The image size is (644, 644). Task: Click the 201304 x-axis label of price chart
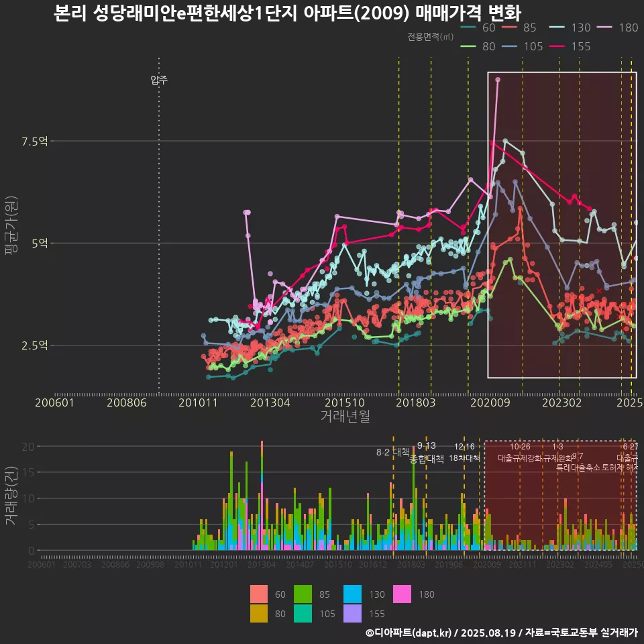click(270, 402)
